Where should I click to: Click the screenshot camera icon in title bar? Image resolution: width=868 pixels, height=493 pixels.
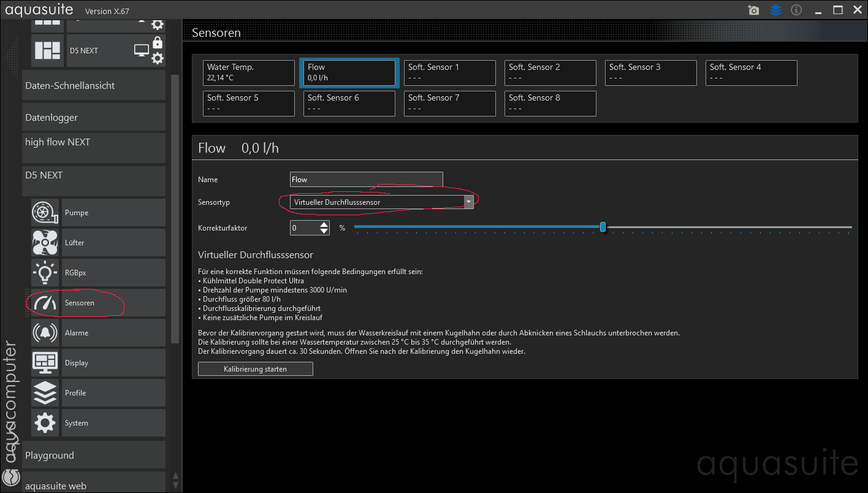click(x=753, y=10)
